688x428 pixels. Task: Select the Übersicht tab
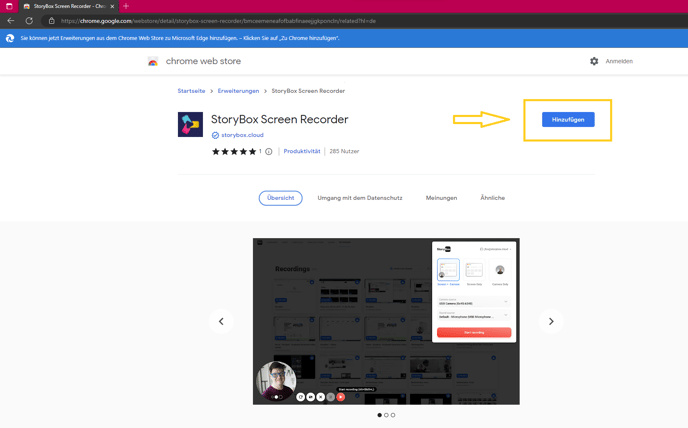pos(280,198)
